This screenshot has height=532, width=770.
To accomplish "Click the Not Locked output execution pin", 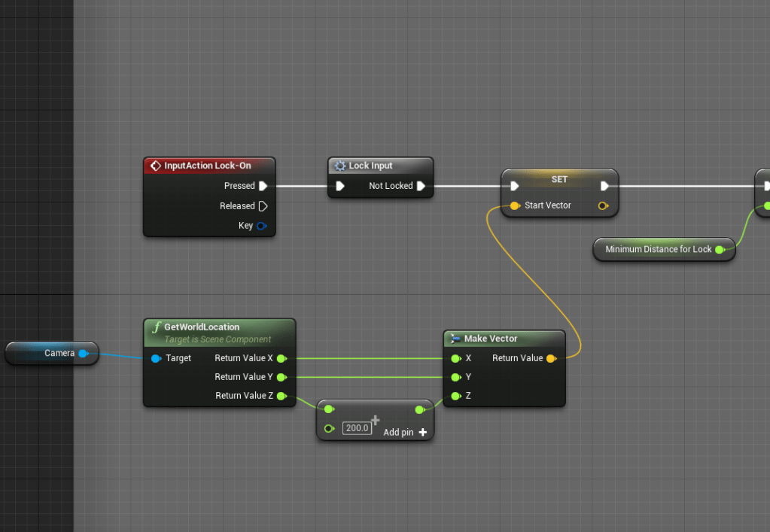I will [x=421, y=186].
